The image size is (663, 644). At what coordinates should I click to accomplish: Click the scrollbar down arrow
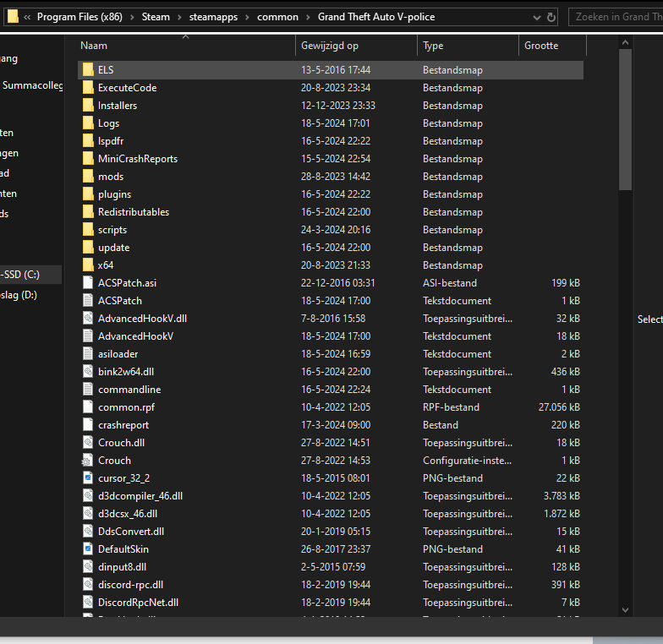pyautogui.click(x=626, y=610)
